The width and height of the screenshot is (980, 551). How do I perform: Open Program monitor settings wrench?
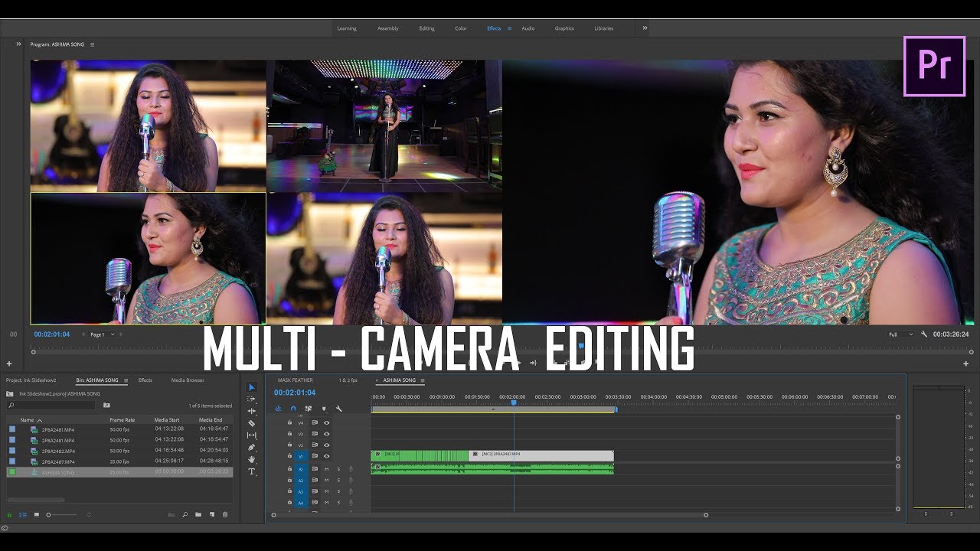[924, 334]
